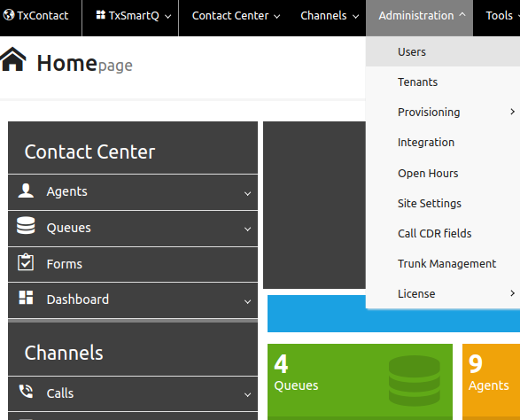This screenshot has height=420, width=520.
Task: Click the Queues sidebar item label
Action: coord(68,228)
